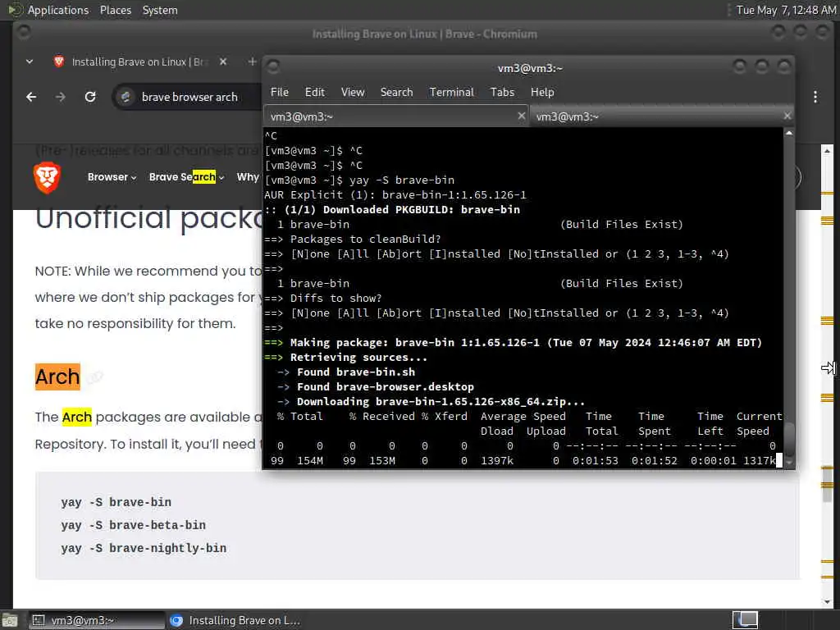Viewport: 840px width, 630px height.
Task: Switch to Installing Brave taskbar button
Action: click(234, 620)
